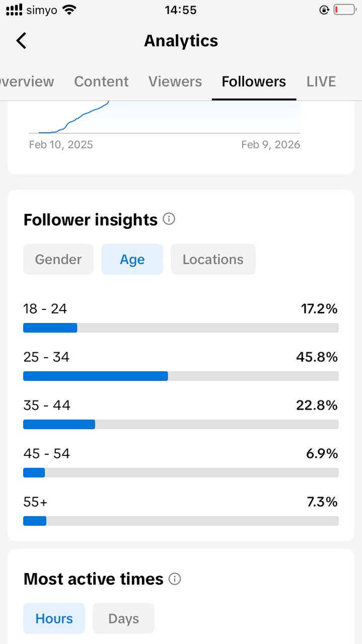Tap the Wi-Fi status icon
The image size is (362, 644).
[69, 10]
